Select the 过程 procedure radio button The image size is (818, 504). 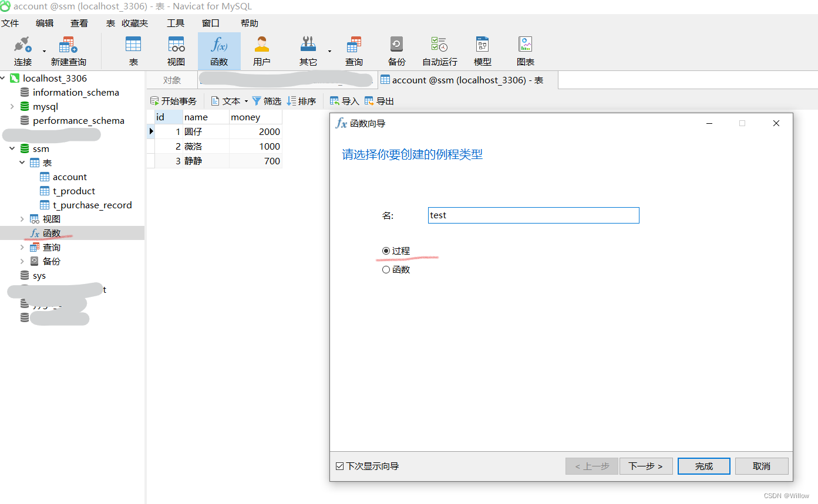coord(386,251)
